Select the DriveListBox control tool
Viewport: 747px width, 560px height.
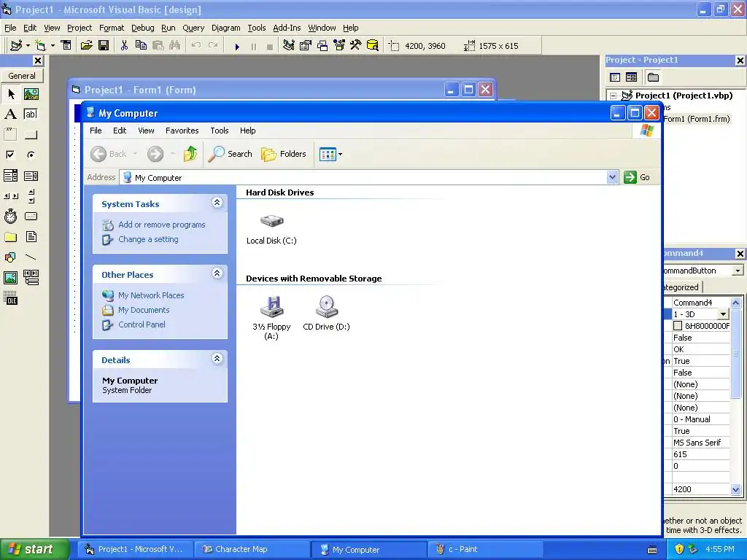(31, 216)
